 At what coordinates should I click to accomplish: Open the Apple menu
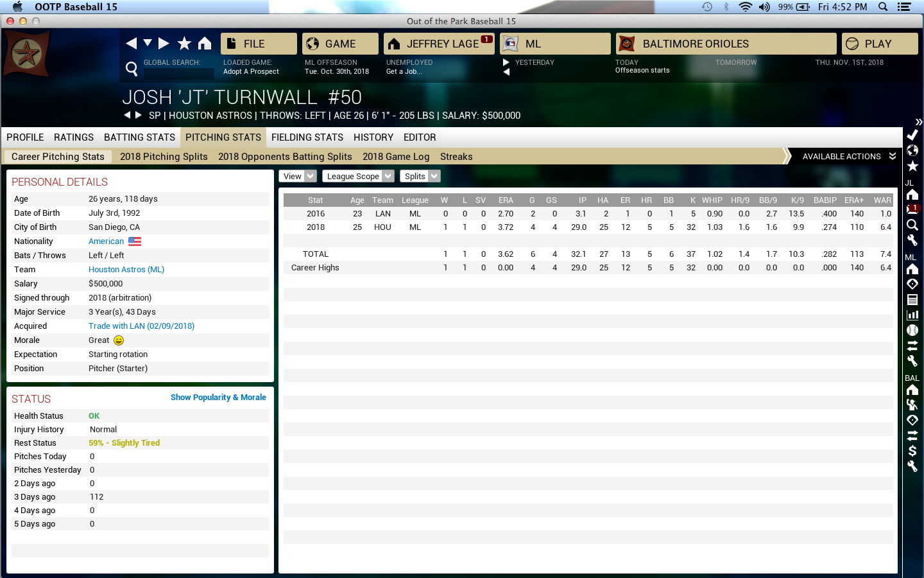17,7
